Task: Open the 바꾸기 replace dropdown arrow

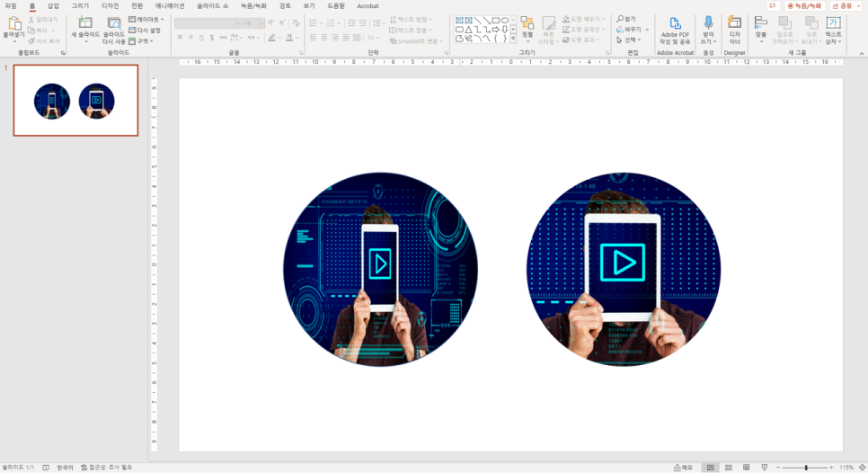Action: point(647,30)
